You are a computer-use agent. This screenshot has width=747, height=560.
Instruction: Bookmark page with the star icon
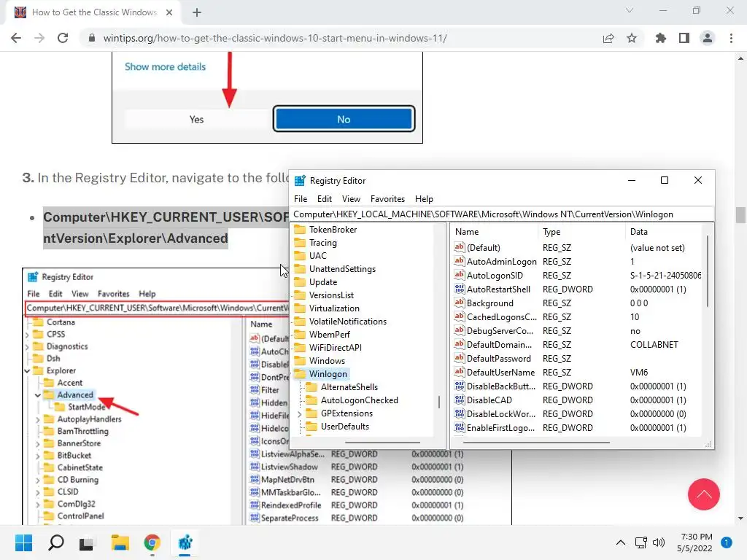[x=632, y=38]
